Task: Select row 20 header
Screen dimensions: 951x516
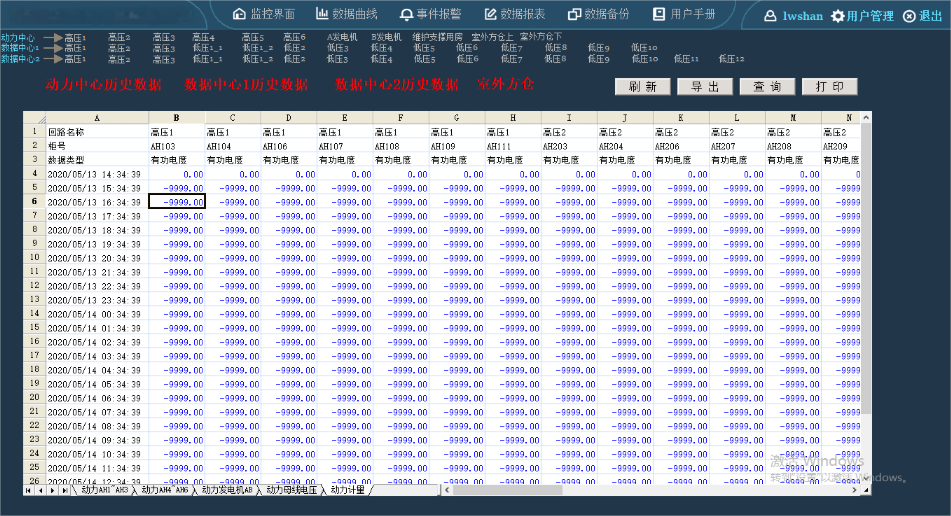Action: click(x=35, y=398)
